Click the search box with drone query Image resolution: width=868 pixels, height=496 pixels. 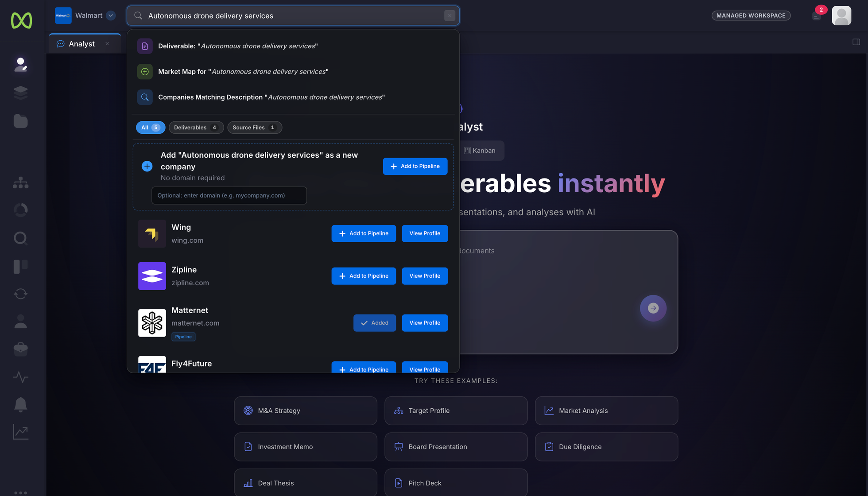[x=293, y=16]
